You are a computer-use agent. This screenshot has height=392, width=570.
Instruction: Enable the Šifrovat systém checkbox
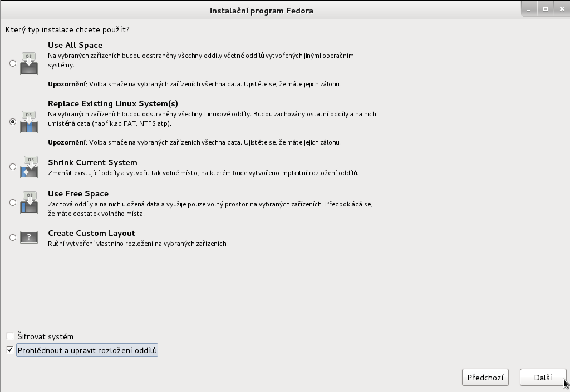10,336
